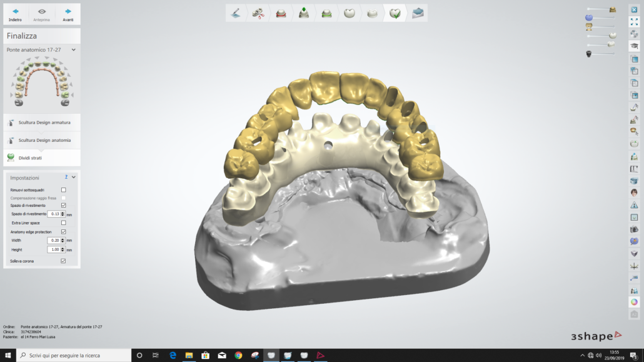Uncheck the Solleva corona option
This screenshot has width=644, height=362.
point(63,261)
